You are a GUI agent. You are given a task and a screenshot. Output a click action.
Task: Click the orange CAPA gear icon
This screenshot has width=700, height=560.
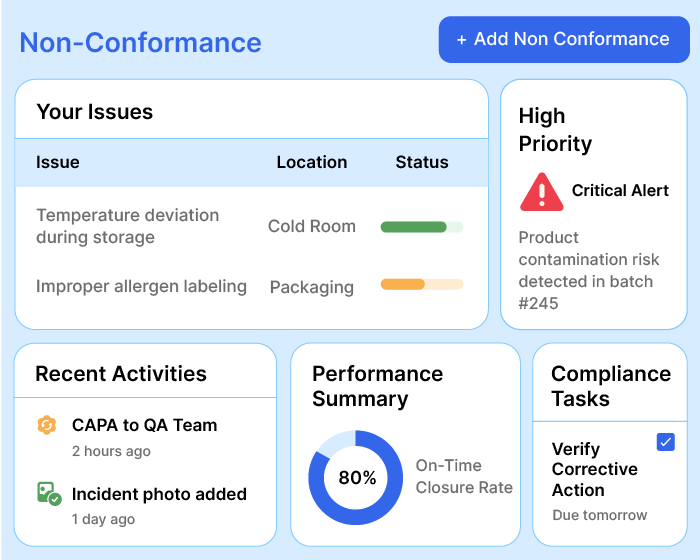pyautogui.click(x=46, y=425)
